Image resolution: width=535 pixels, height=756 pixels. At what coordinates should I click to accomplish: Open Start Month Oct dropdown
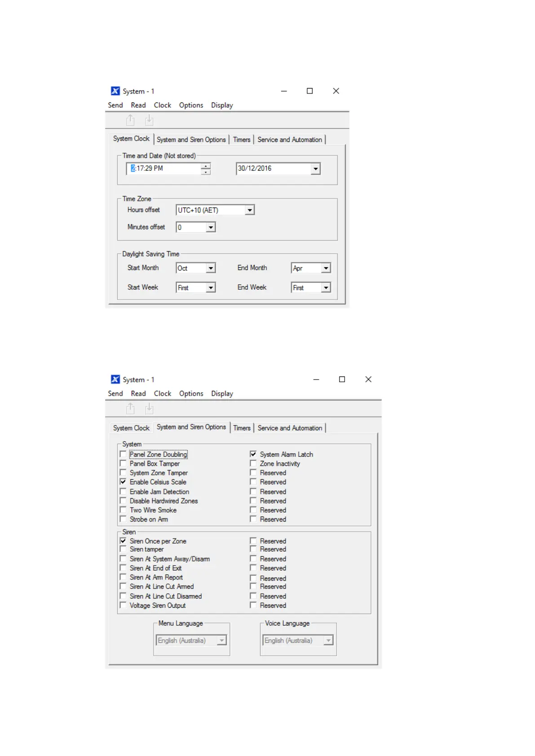(x=211, y=268)
